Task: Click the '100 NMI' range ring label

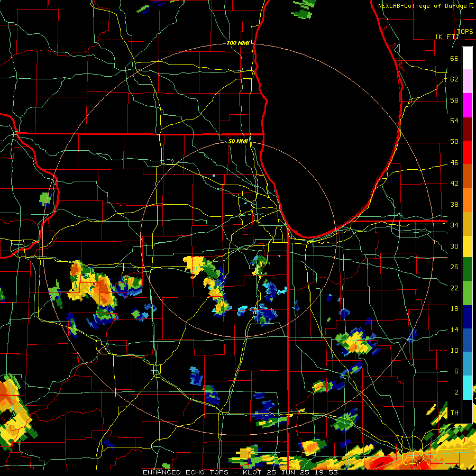Action: tap(238, 43)
